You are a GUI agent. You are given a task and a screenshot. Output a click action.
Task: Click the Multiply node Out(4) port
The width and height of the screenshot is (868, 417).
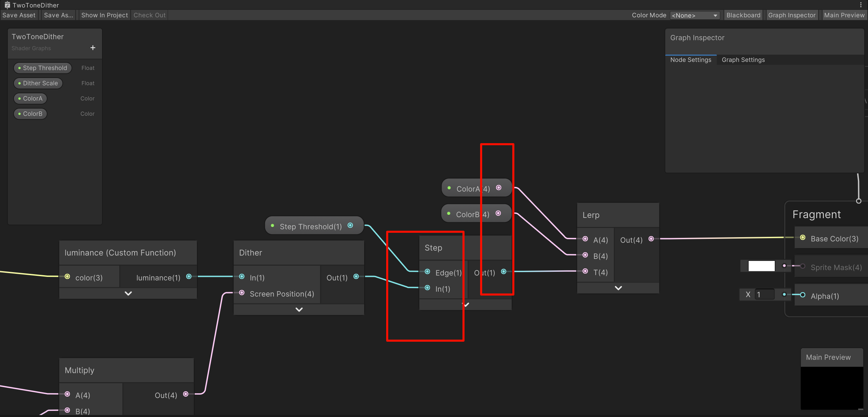point(185,394)
